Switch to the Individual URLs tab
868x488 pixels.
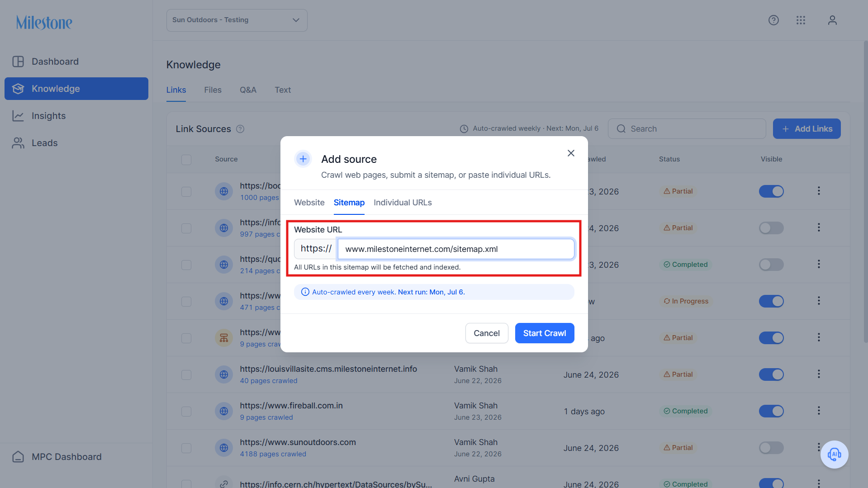click(x=403, y=203)
